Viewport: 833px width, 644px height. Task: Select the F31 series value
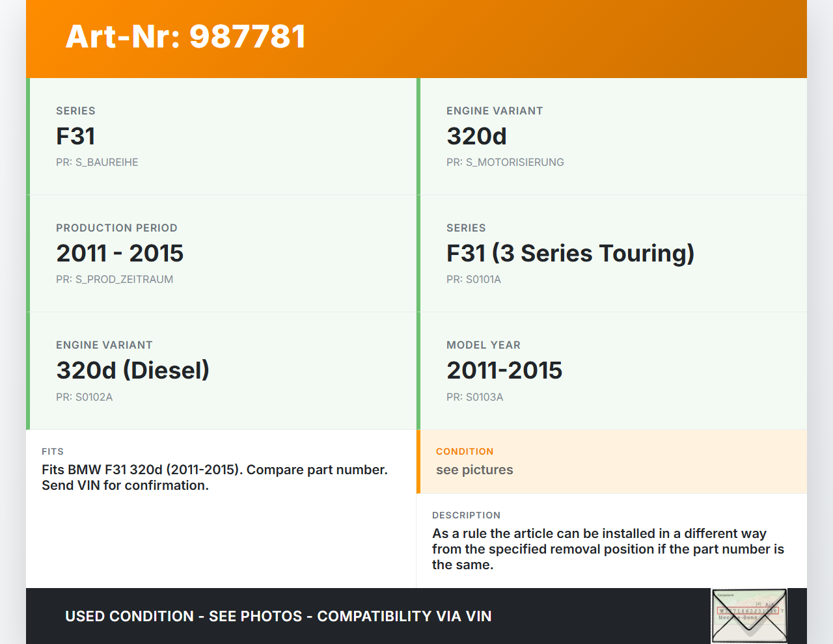tap(75, 137)
